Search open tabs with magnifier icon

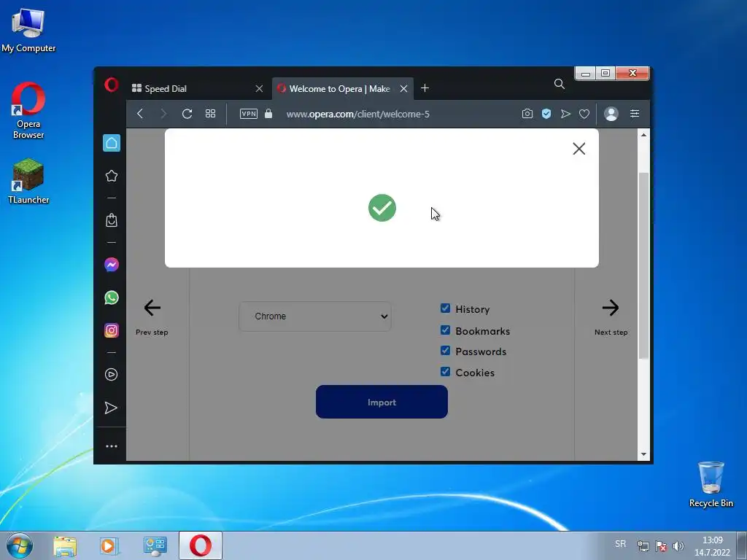pos(560,85)
